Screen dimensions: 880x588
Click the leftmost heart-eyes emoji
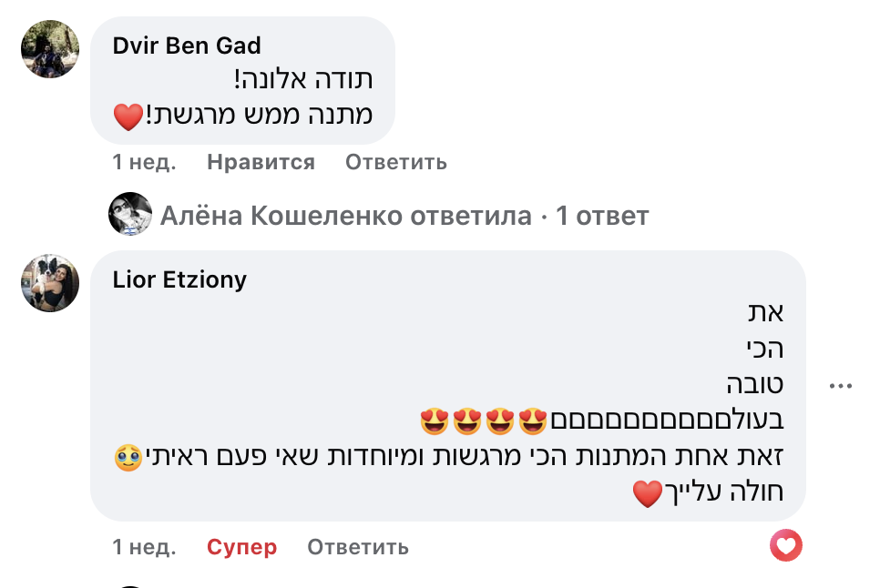tap(434, 421)
